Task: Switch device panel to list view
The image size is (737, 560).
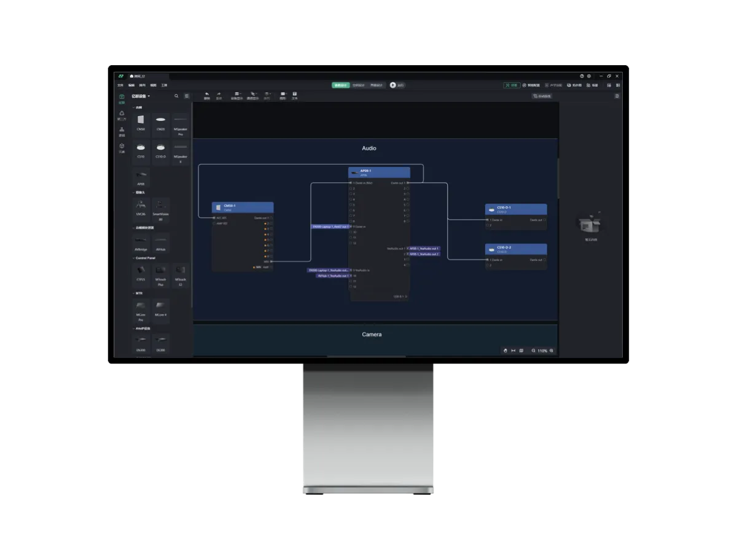Action: 187,96
